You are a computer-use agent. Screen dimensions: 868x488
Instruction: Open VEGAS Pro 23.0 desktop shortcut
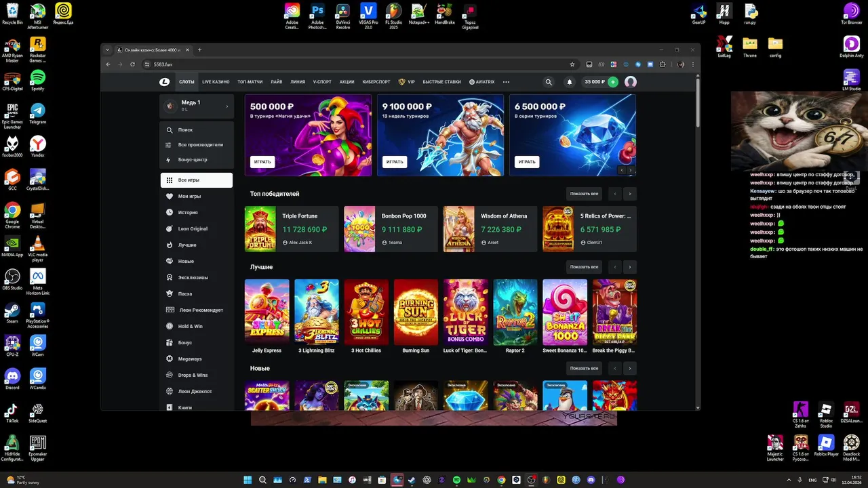[368, 16]
